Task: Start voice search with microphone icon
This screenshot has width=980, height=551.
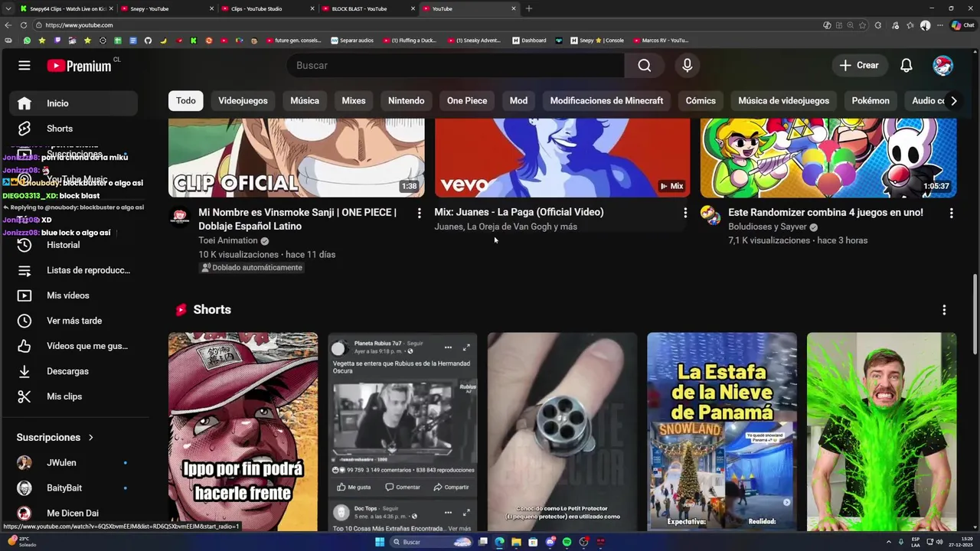Action: point(687,66)
